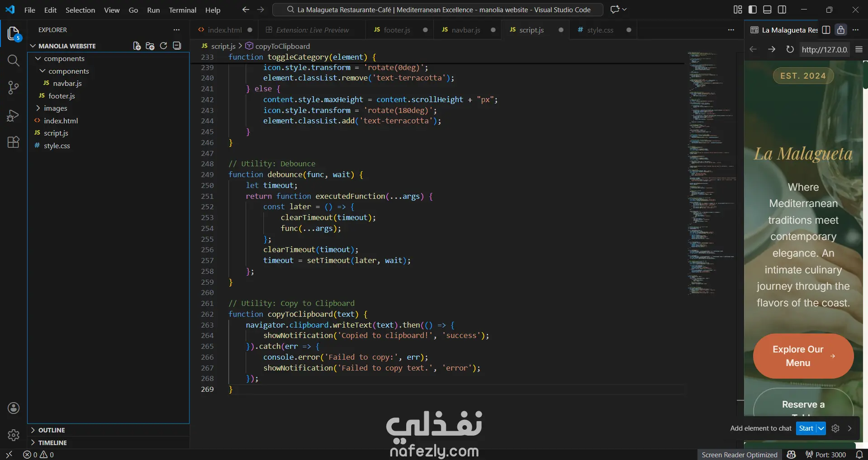Show the problems panel via errors and warnings count
868x460 pixels.
pos(38,455)
